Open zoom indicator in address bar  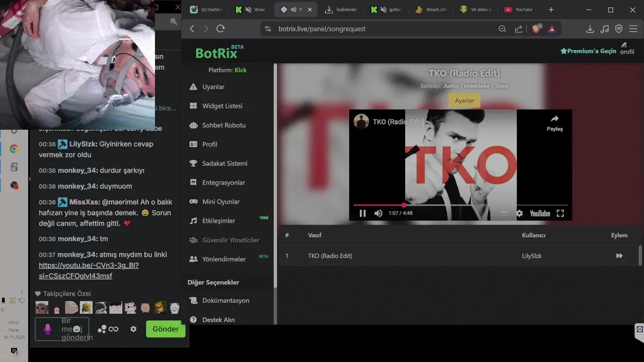(502, 29)
